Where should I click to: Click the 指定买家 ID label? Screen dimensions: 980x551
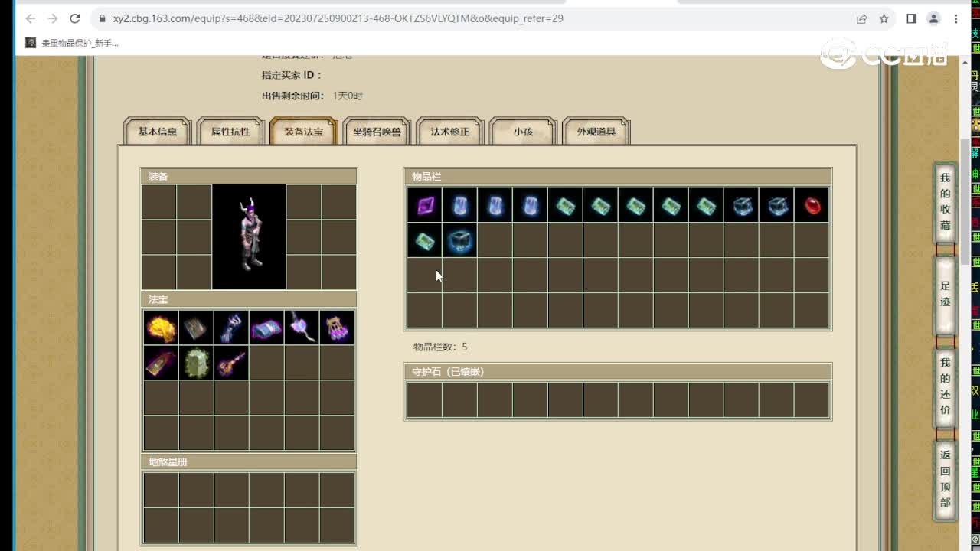(x=292, y=75)
